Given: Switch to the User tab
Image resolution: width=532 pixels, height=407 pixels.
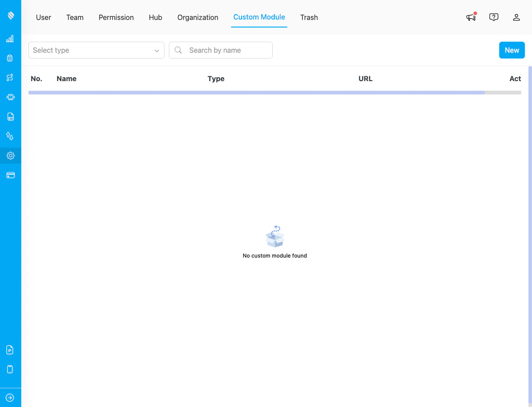Looking at the screenshot, I should [43, 17].
